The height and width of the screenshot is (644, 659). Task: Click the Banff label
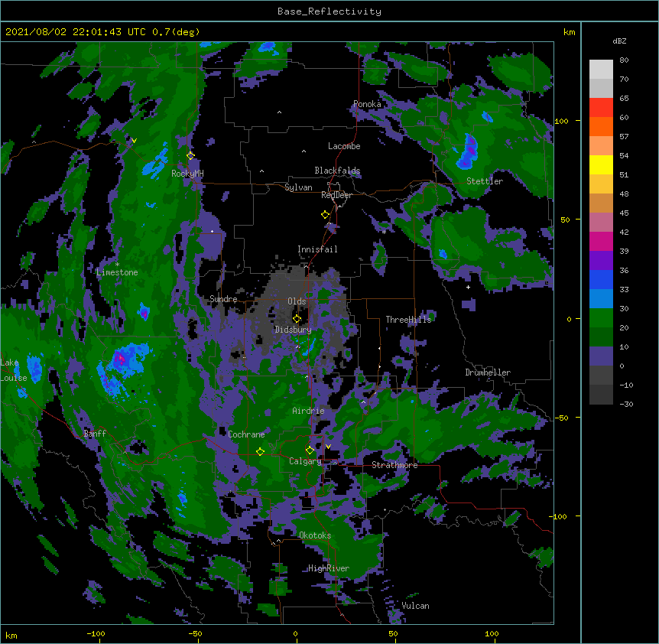coord(95,434)
